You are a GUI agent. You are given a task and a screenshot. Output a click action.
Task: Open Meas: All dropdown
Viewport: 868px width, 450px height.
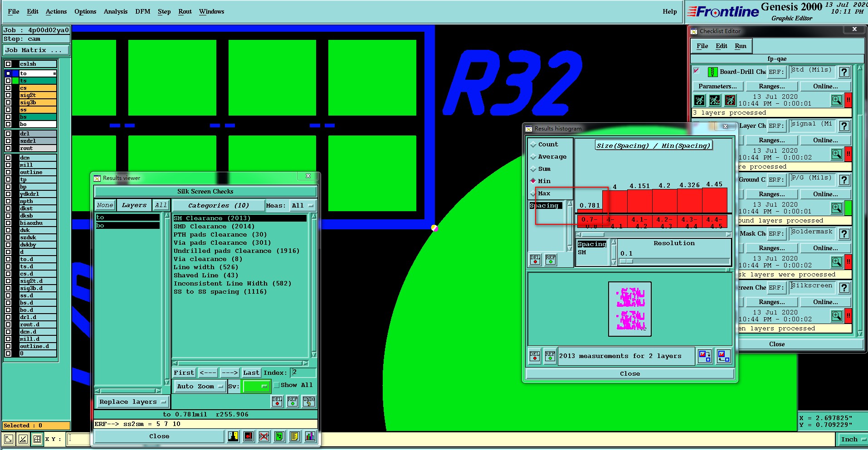[x=302, y=206]
